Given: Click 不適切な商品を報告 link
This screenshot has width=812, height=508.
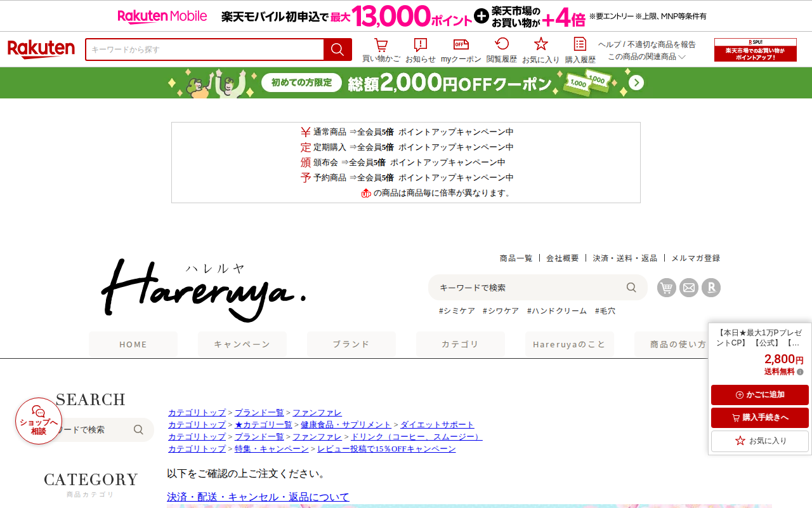Looking at the screenshot, I should tap(662, 44).
